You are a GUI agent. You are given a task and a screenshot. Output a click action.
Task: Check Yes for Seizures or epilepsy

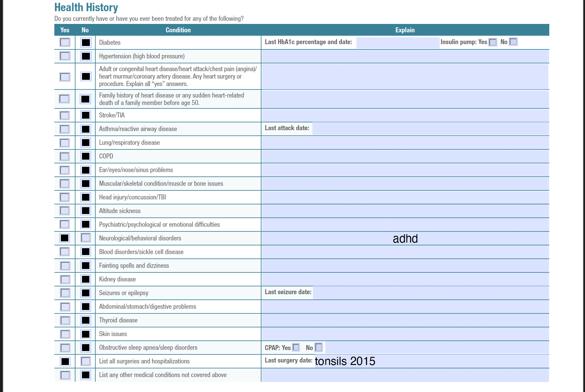click(65, 293)
